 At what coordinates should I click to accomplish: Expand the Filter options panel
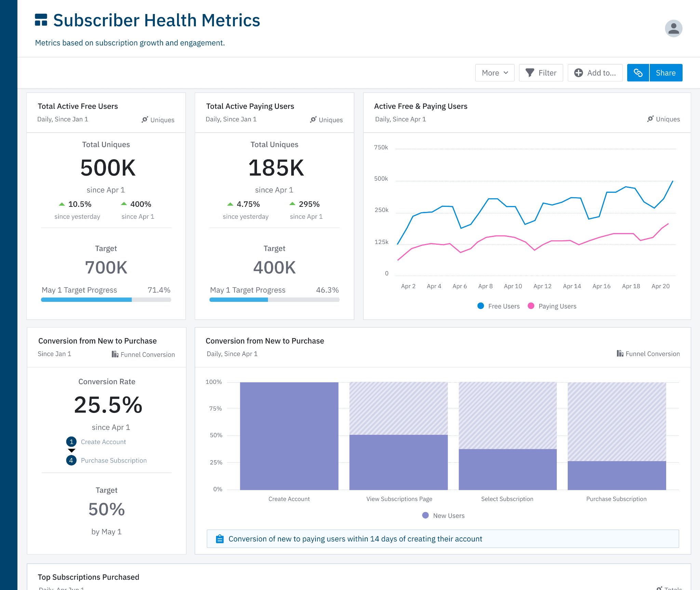pyautogui.click(x=540, y=72)
